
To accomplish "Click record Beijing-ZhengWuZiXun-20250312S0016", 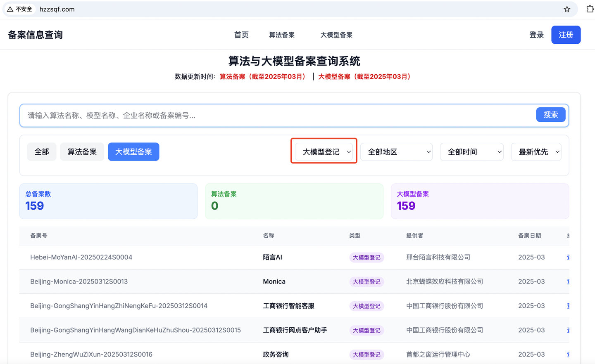I will [x=91, y=355].
